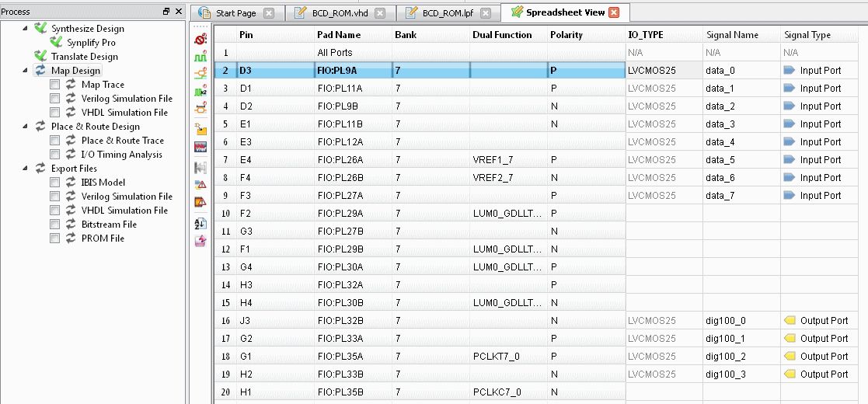Click the refresh icon beside Map Design
This screenshot has width=868, height=404.
pos(40,70)
